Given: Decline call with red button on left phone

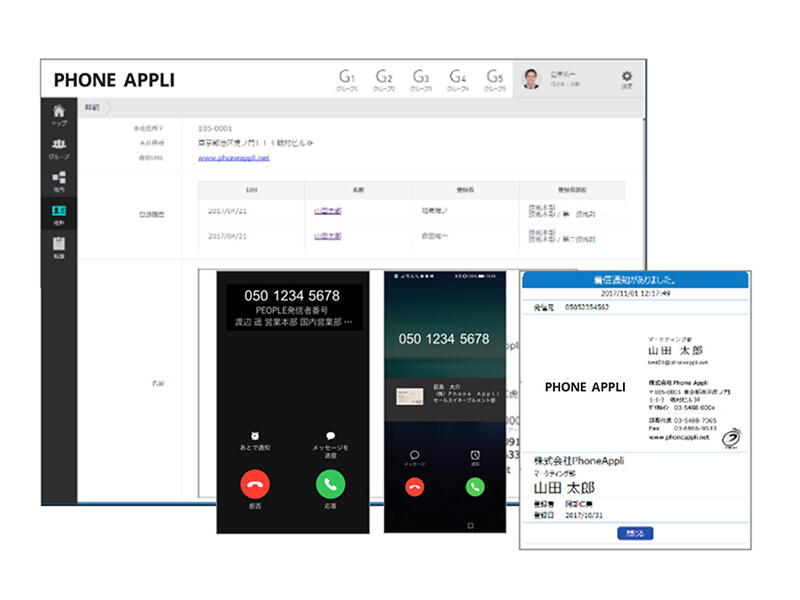Looking at the screenshot, I should click(255, 484).
